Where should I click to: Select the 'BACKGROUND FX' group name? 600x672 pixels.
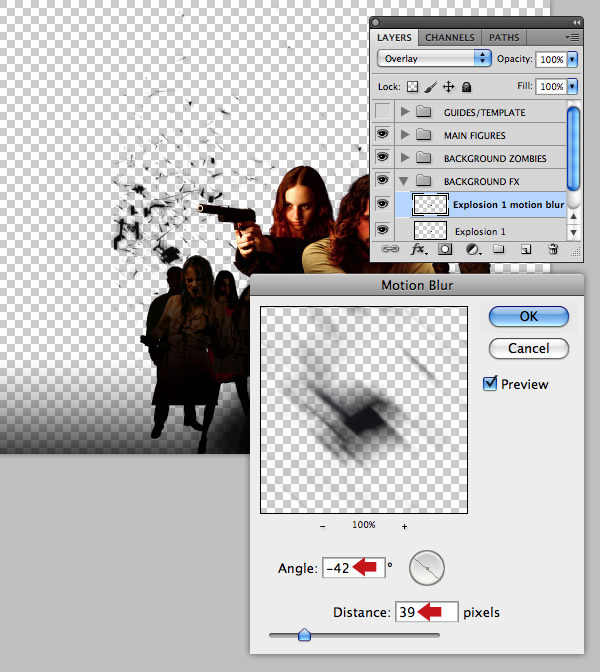tap(482, 182)
